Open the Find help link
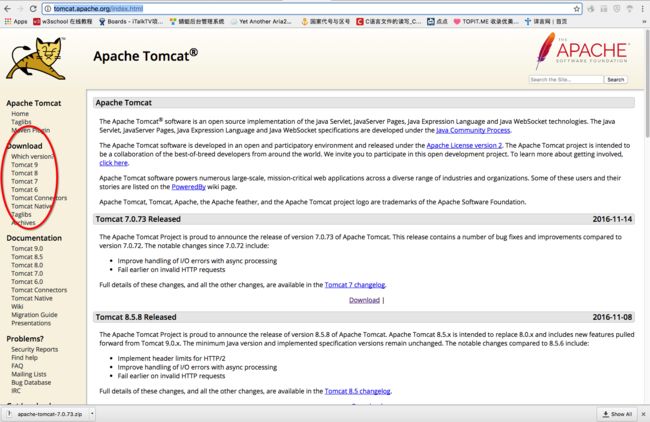The height and width of the screenshot is (422, 650). click(24, 357)
